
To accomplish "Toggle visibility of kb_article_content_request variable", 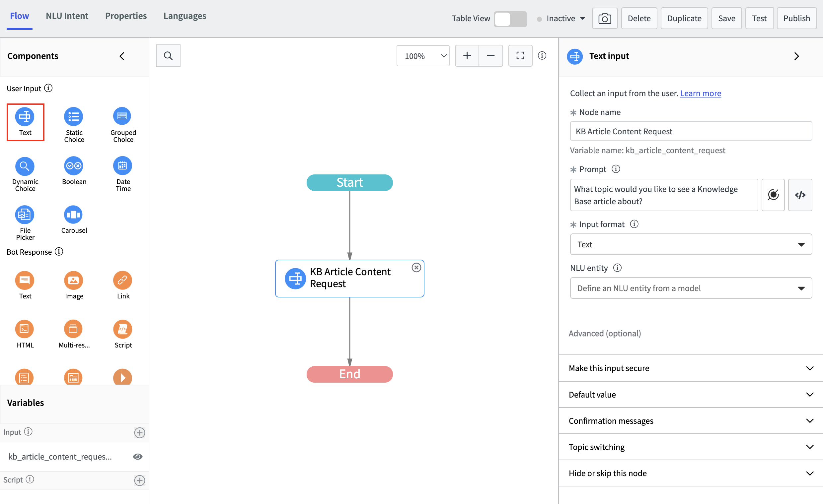I will (138, 457).
